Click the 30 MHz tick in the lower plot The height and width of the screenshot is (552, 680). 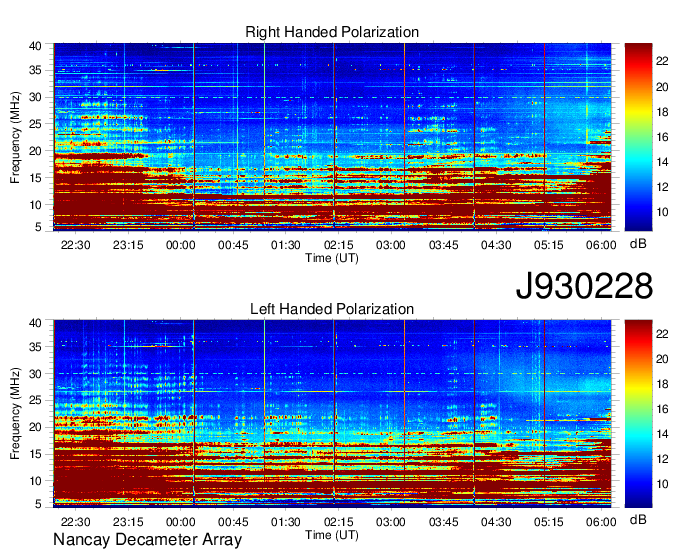pos(35,373)
